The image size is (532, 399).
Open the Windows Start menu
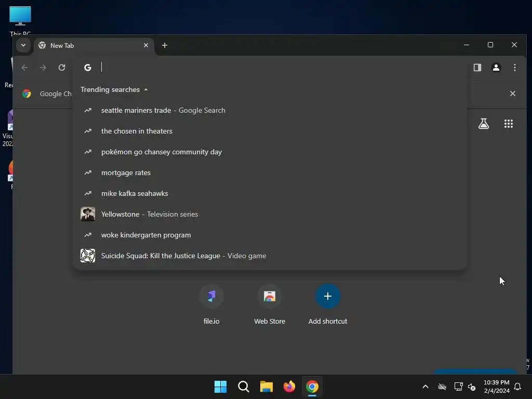220,387
